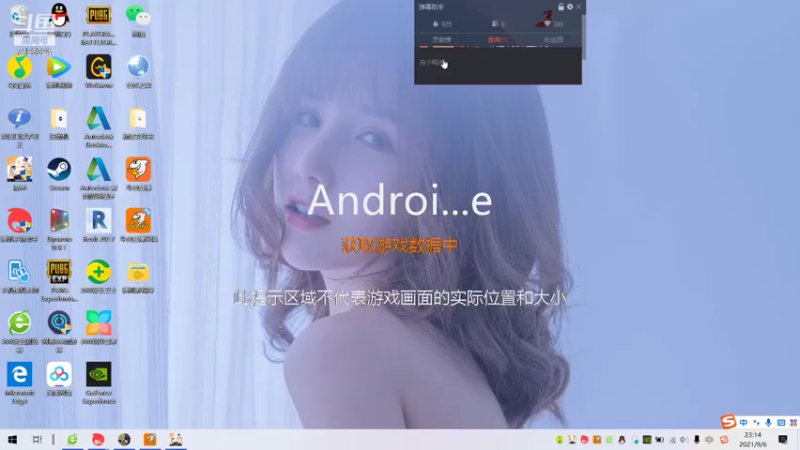Open the orange DOUYU live companion icon

click(138, 220)
